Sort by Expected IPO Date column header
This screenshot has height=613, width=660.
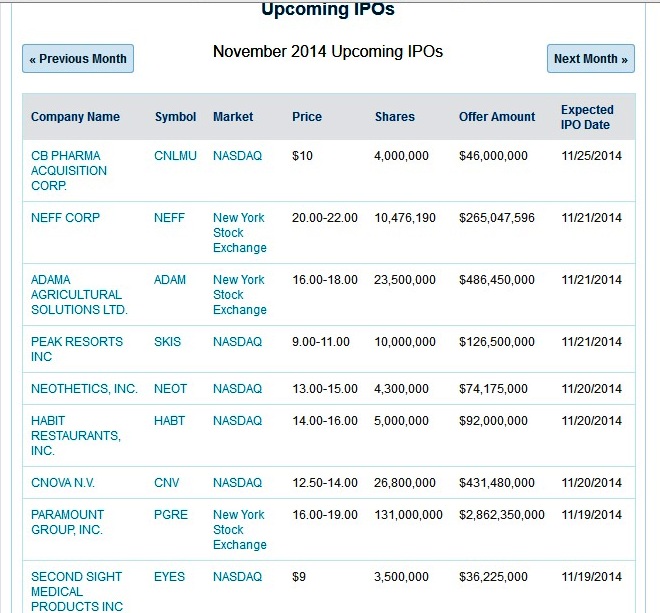pos(587,117)
